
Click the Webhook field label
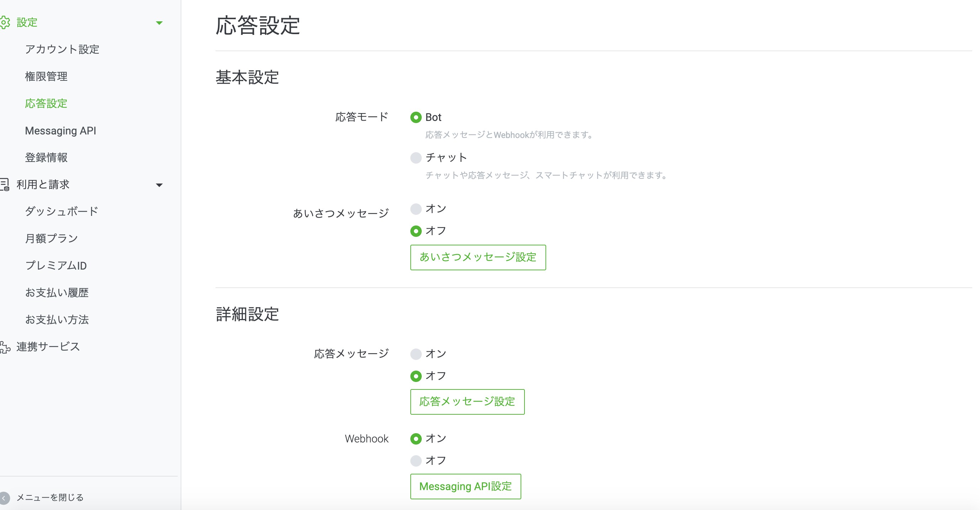[367, 439]
